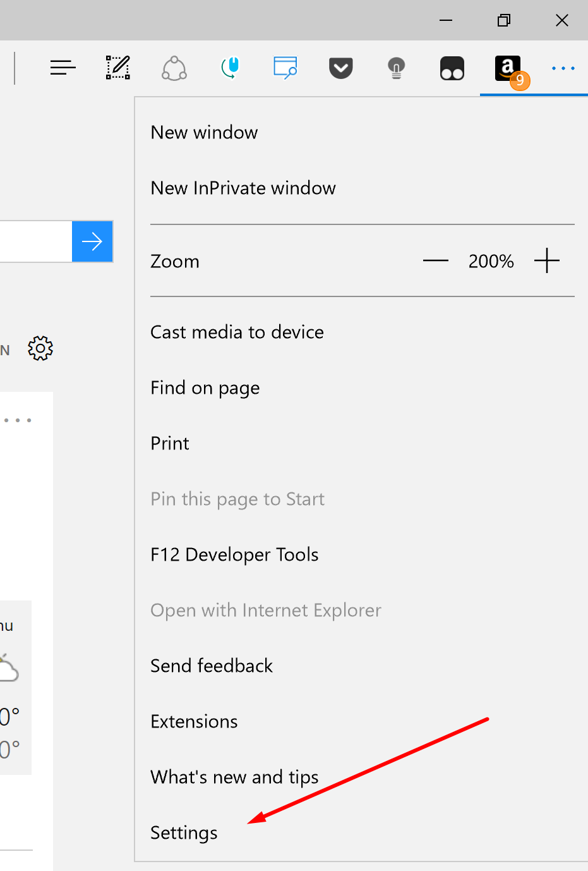Open page settings gear icon
This screenshot has width=588, height=871.
(40, 348)
